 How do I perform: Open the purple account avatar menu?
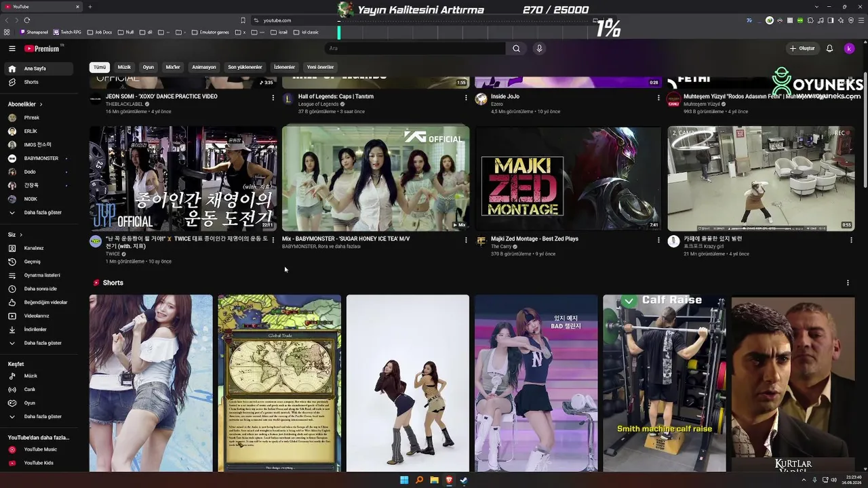[849, 49]
